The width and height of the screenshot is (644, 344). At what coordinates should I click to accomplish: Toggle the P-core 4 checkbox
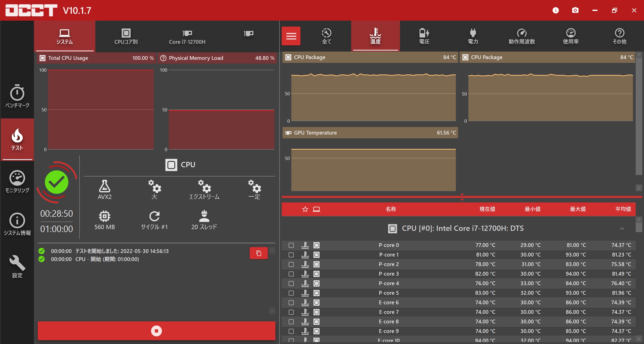[x=291, y=283]
